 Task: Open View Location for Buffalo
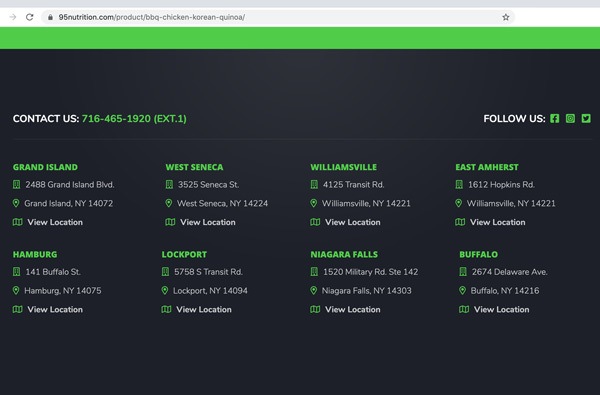(x=502, y=309)
